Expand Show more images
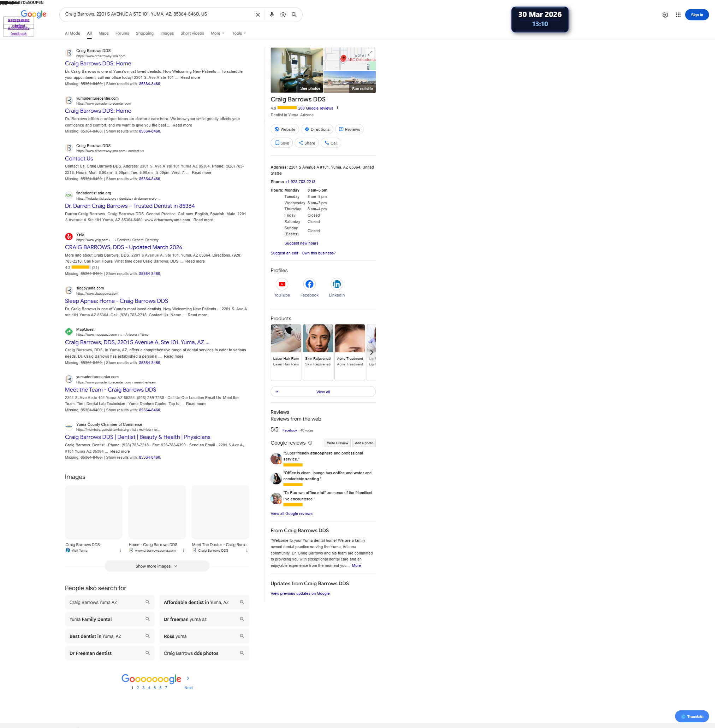 coord(157,566)
